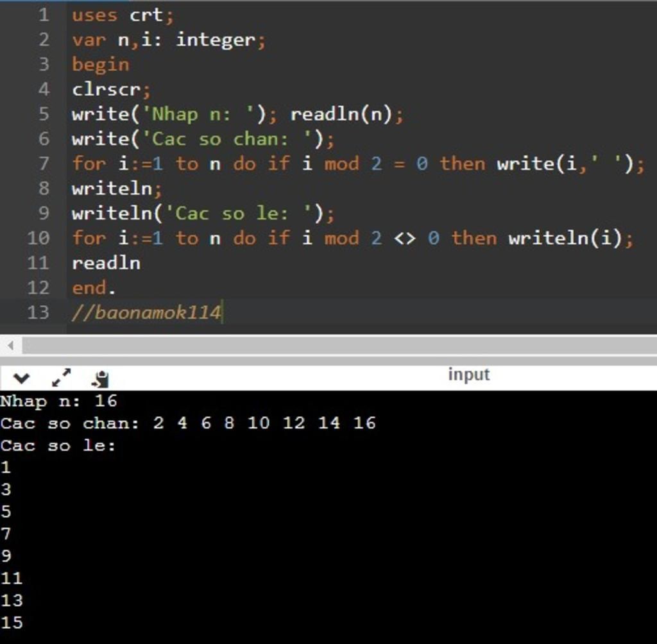Click the 'var n,i: integer;' declaration

[x=169, y=40]
